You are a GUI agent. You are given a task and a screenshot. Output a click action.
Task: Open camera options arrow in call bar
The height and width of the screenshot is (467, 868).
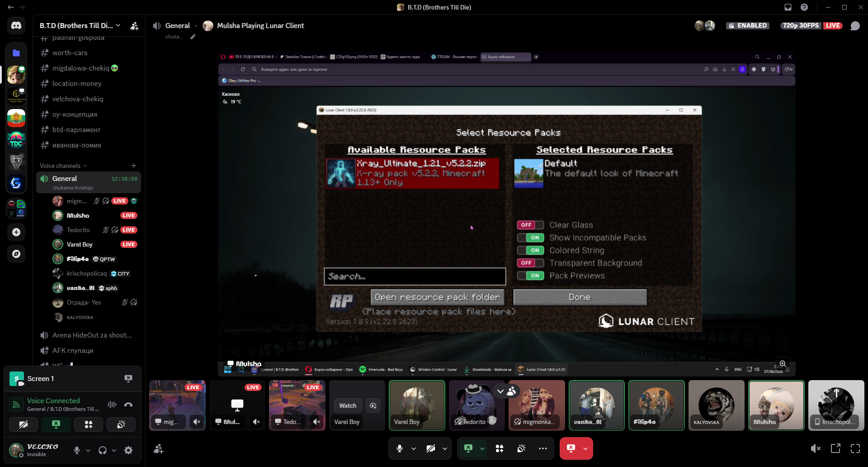point(445,448)
